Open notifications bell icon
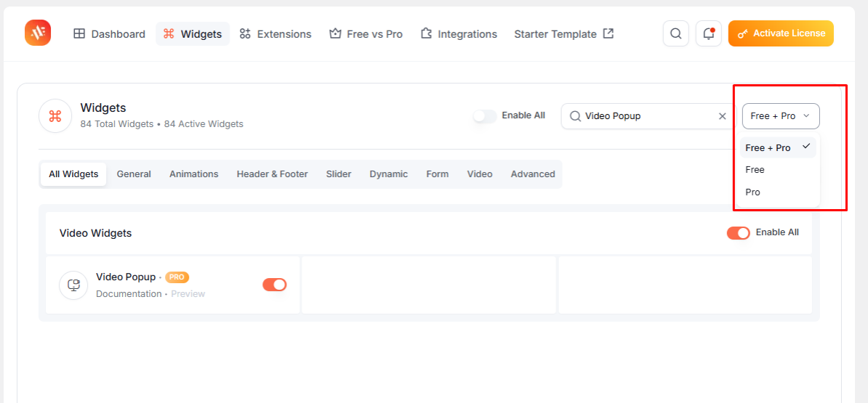868x403 pixels. click(x=709, y=33)
